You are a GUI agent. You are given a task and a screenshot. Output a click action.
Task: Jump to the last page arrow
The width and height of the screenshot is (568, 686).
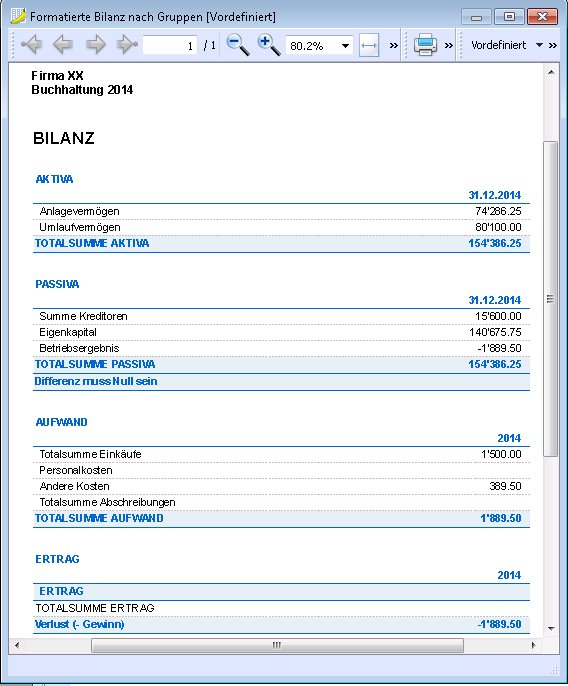[x=127, y=45]
